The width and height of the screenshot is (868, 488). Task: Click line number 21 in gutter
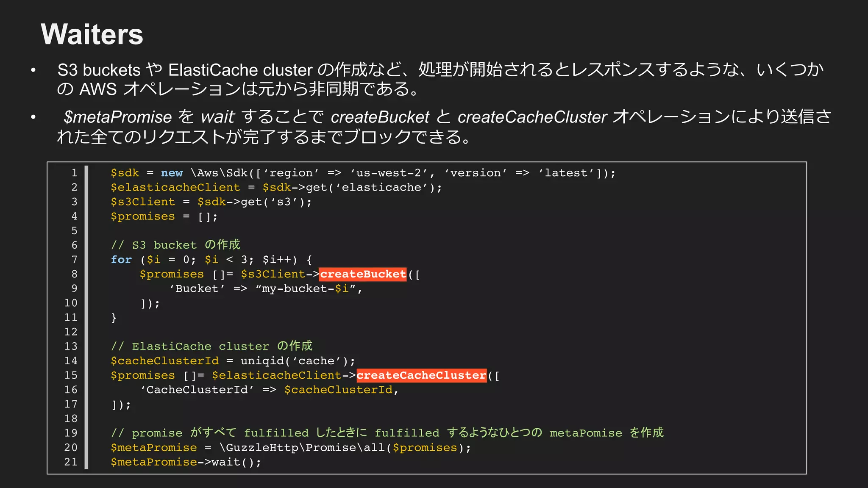[x=71, y=462]
